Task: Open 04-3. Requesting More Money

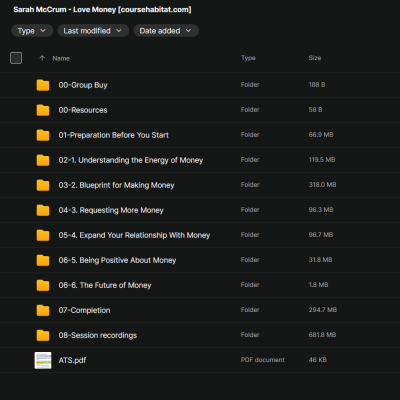Action: pos(111,210)
